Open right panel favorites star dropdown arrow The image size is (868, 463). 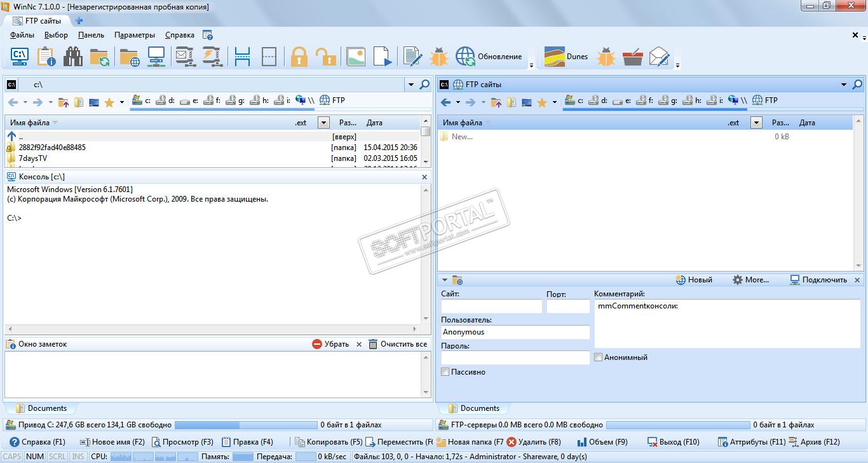pyautogui.click(x=555, y=102)
